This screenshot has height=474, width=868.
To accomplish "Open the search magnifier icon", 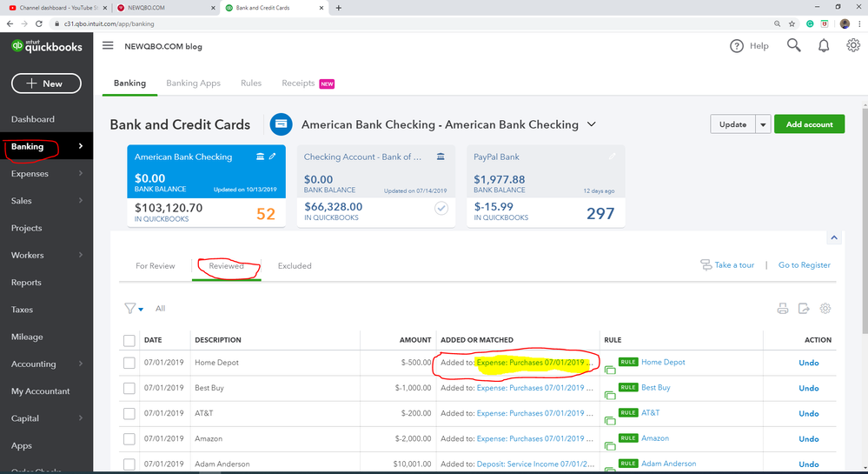I will click(794, 45).
